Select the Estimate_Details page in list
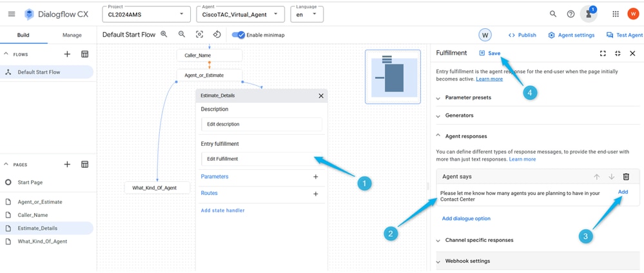 coord(47,228)
